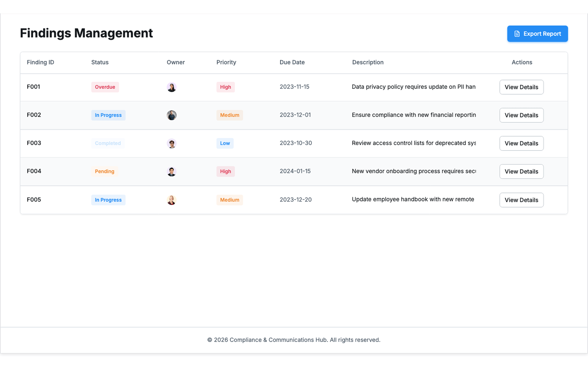Click the Finding ID column header
Screen dimensions: 588x382
(40, 62)
